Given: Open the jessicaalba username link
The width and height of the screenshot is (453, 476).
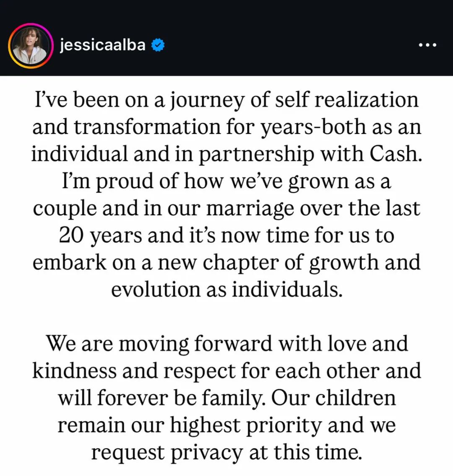Looking at the screenshot, I should coord(103,45).
